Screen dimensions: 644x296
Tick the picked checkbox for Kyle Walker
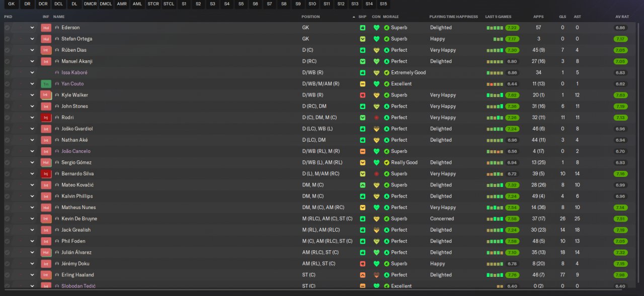[x=7, y=95]
